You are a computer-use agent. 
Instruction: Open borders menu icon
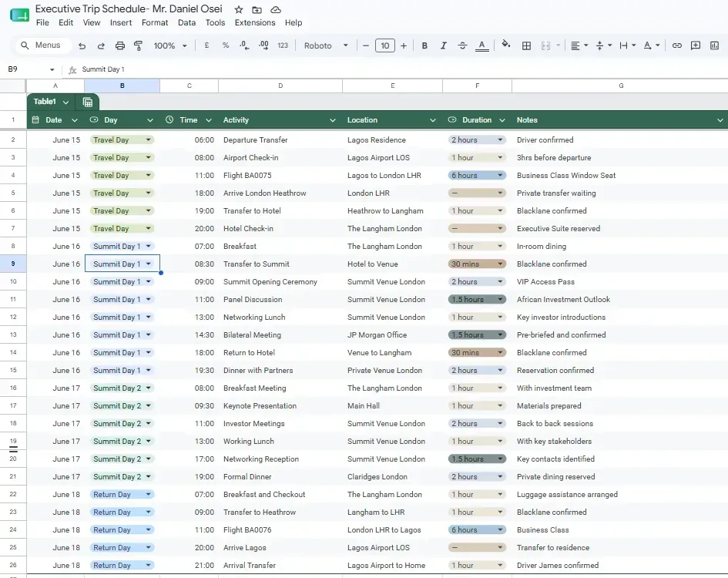click(x=526, y=45)
